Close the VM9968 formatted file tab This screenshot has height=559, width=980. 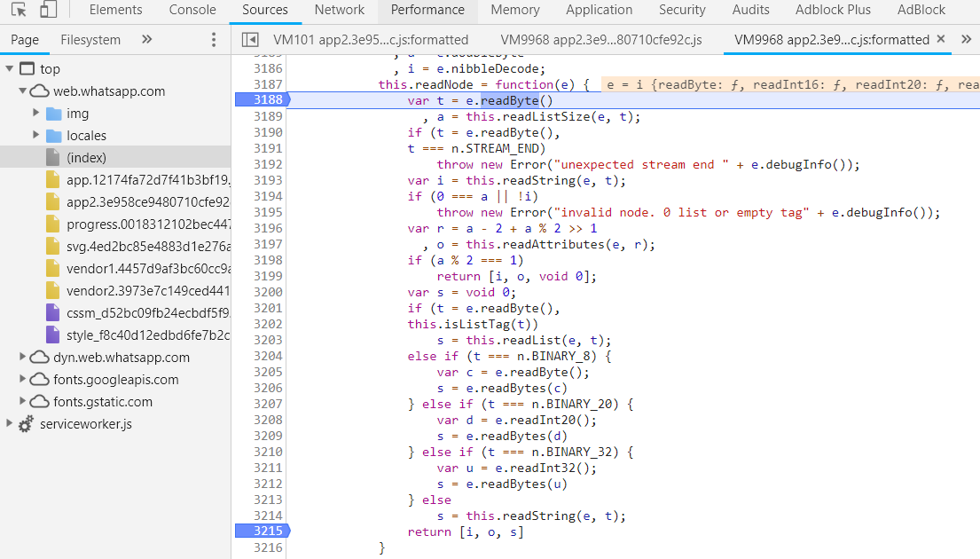point(941,39)
